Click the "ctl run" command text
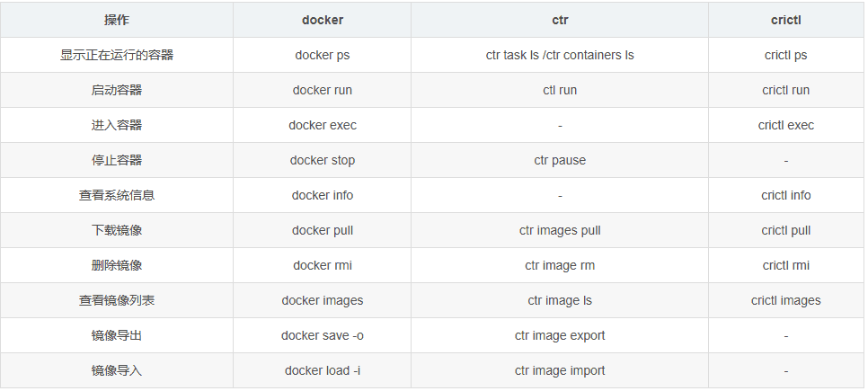 tap(559, 90)
